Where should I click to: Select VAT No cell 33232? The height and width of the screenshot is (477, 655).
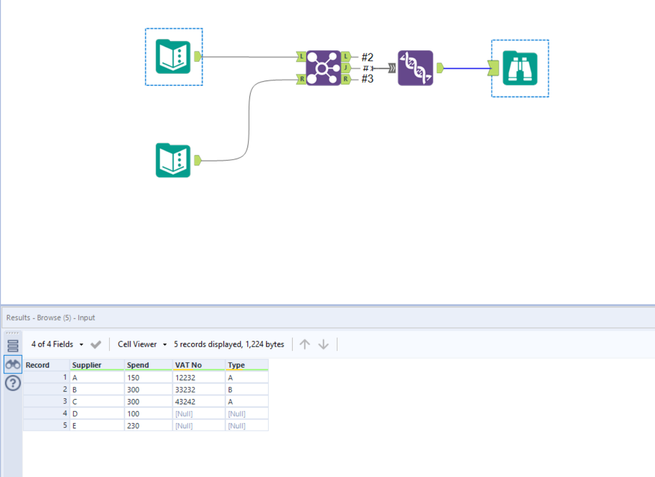(x=199, y=390)
